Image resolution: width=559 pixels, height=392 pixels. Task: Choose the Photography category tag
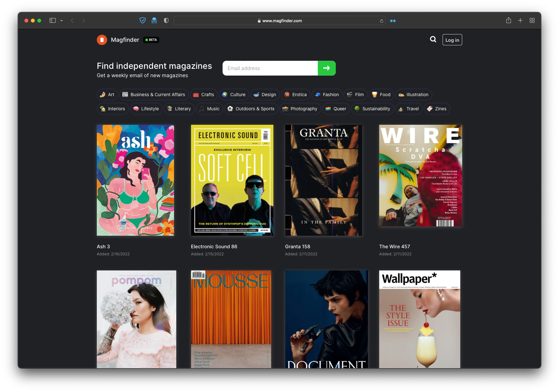[x=300, y=109]
